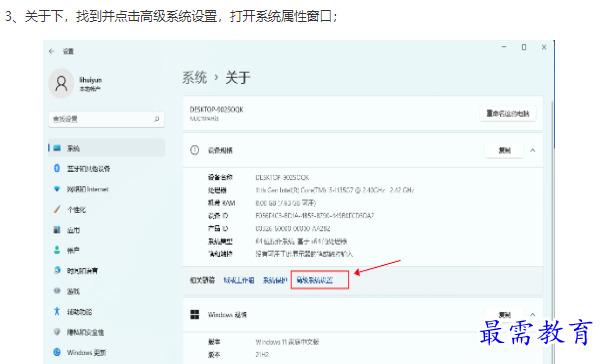The width and height of the screenshot is (601, 364).
Task: Copy the Windows specifications
Action: pyautogui.click(x=504, y=315)
